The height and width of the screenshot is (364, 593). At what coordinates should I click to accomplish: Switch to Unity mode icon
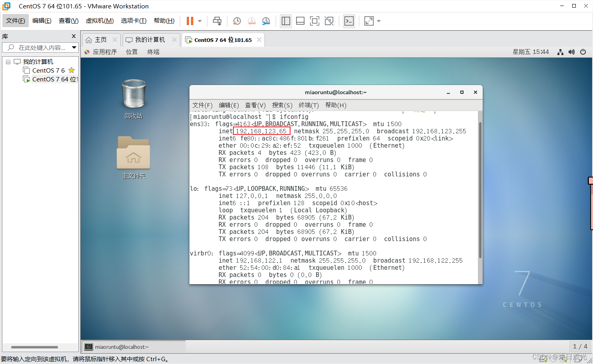point(329,21)
